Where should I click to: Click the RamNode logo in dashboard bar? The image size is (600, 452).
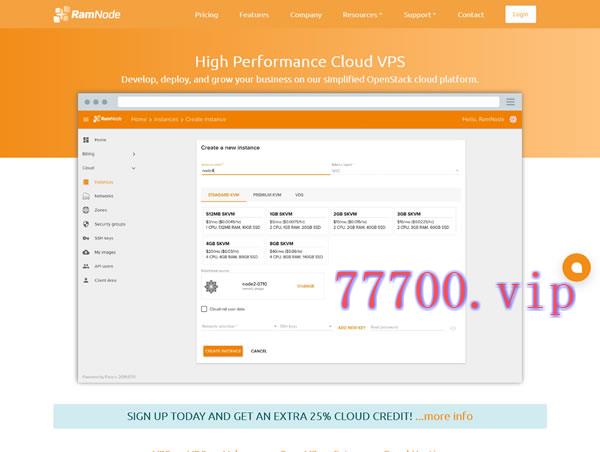click(x=108, y=119)
